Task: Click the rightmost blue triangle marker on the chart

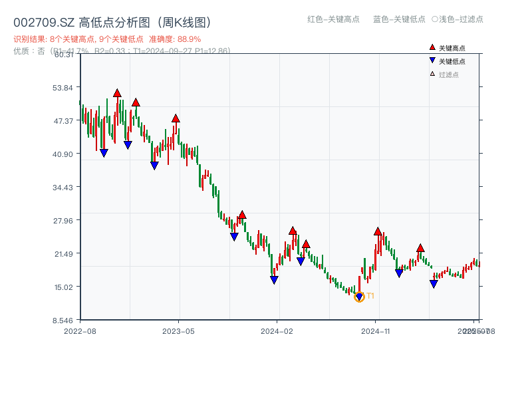Action: click(434, 283)
